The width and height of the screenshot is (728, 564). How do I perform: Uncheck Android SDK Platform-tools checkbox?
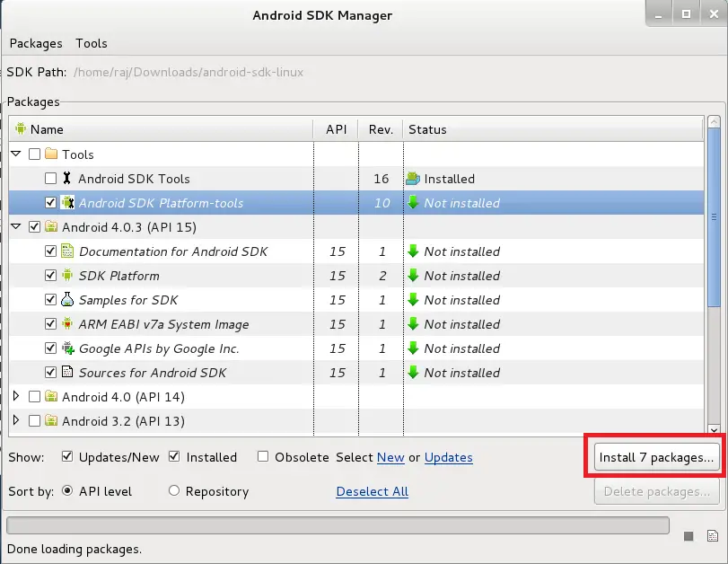coord(50,203)
